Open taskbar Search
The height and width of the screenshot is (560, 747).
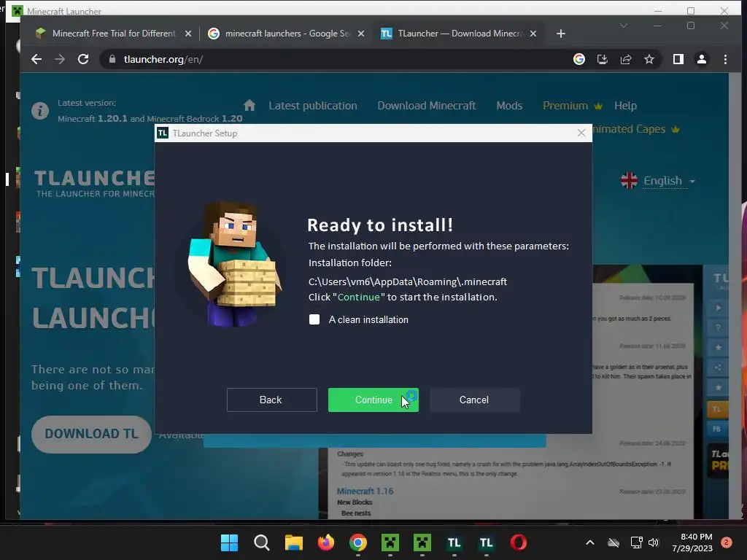pos(262,542)
